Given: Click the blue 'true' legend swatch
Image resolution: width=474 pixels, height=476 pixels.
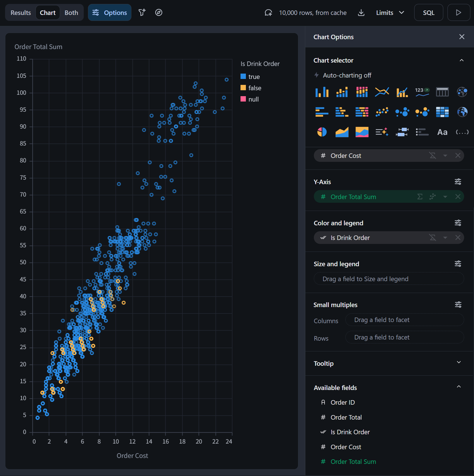Looking at the screenshot, I should [x=243, y=76].
